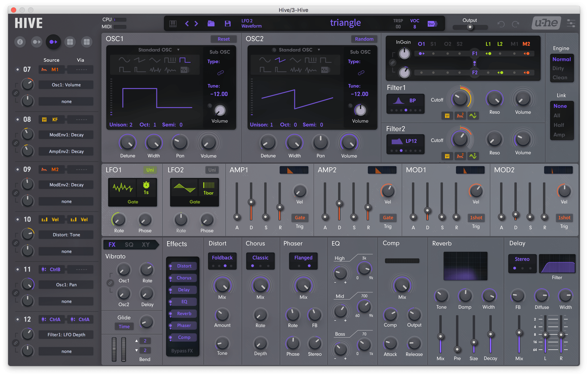
Task: Select M2 in filter routing header
Action: tap(526, 44)
